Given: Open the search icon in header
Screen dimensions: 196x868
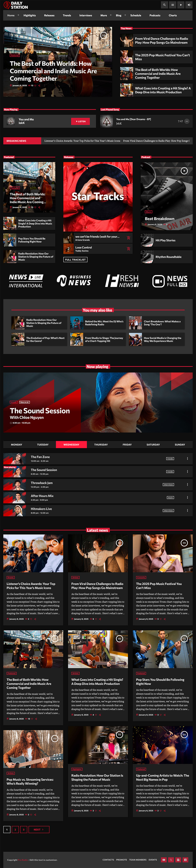Looking at the screenshot, I should 164,5.
